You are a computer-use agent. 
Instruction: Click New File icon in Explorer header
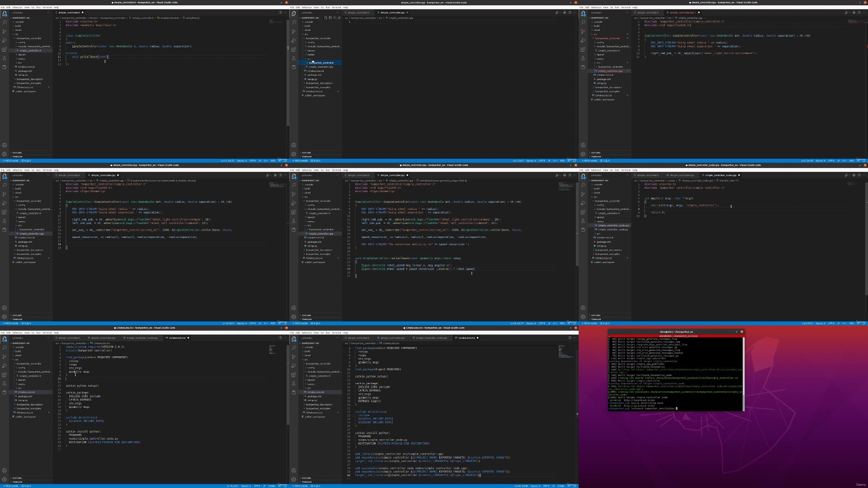[326, 18]
